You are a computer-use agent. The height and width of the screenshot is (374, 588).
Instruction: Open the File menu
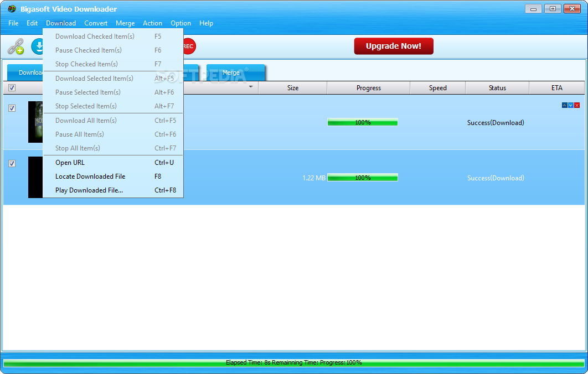point(13,23)
